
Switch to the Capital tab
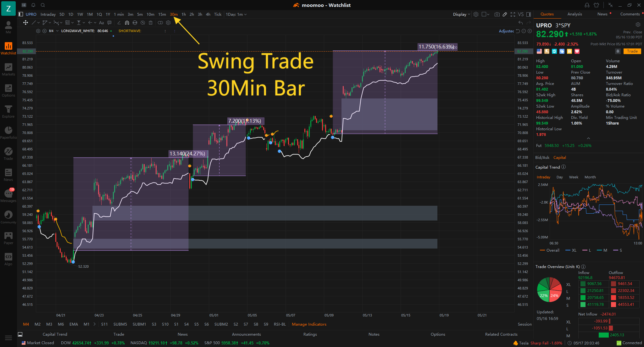coord(559,157)
